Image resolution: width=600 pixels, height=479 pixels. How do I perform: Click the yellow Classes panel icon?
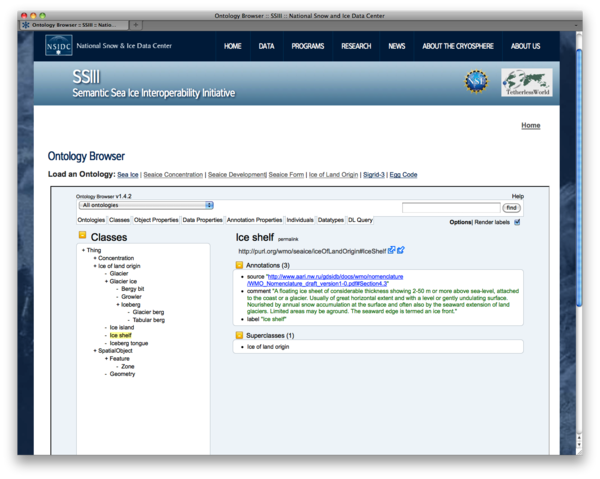(x=83, y=237)
